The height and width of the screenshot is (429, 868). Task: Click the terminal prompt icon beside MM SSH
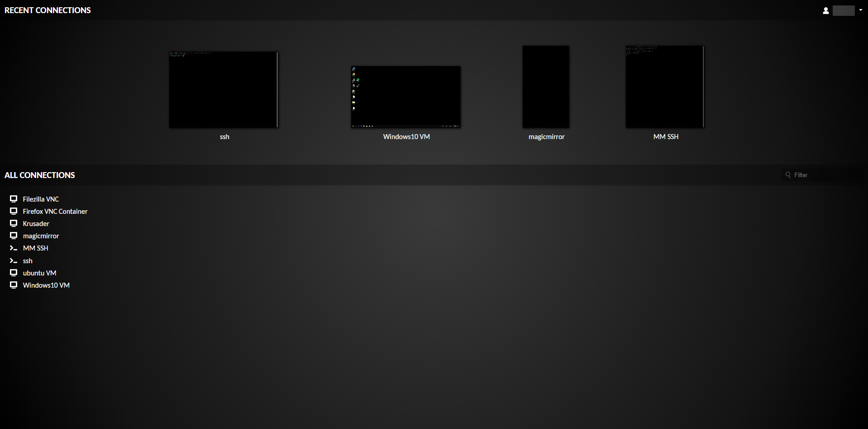tap(14, 248)
